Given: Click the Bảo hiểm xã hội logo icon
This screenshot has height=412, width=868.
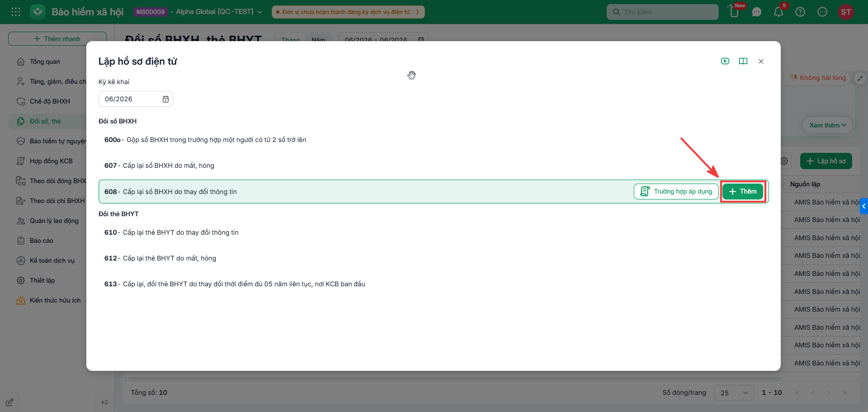Looking at the screenshot, I should click(x=38, y=12).
